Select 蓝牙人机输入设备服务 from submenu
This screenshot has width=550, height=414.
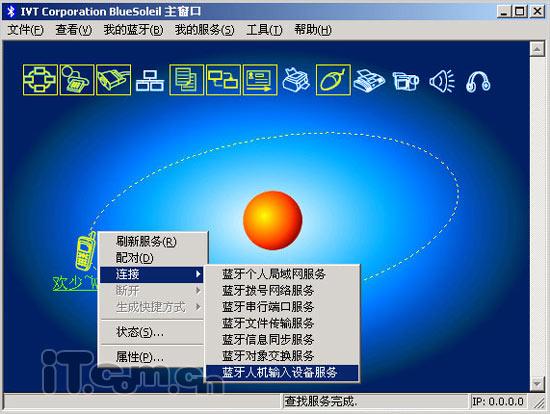click(282, 373)
